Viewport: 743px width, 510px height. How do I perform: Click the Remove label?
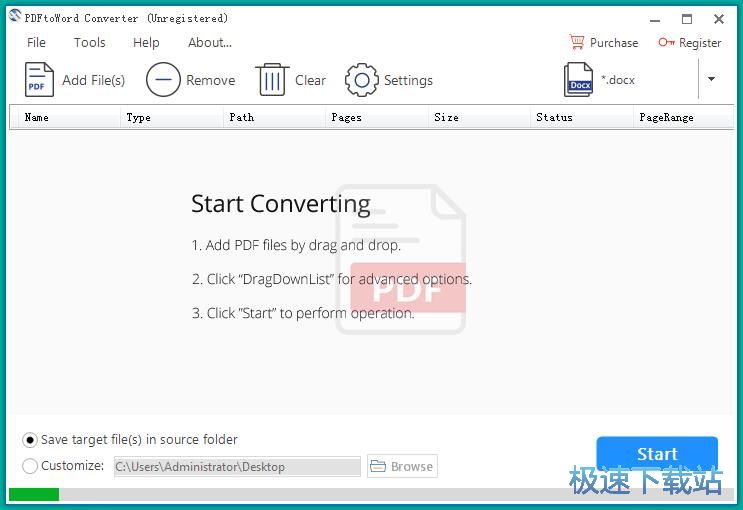point(210,80)
